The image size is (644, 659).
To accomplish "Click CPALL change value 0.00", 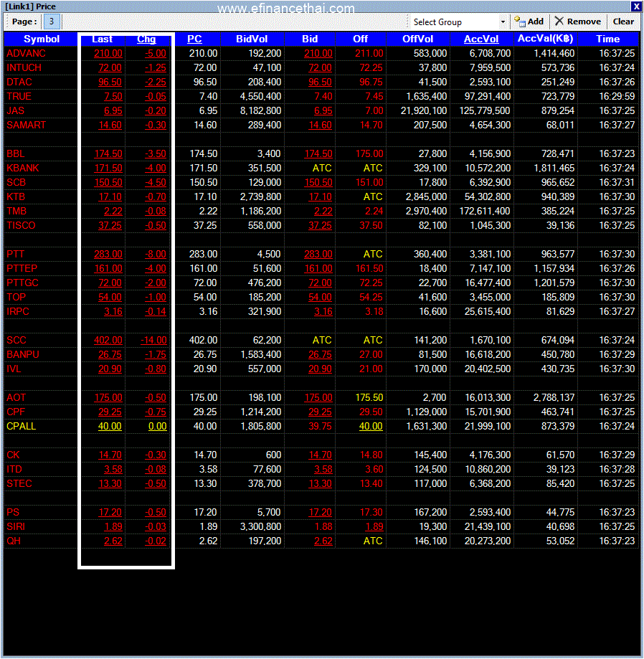I will [158, 426].
